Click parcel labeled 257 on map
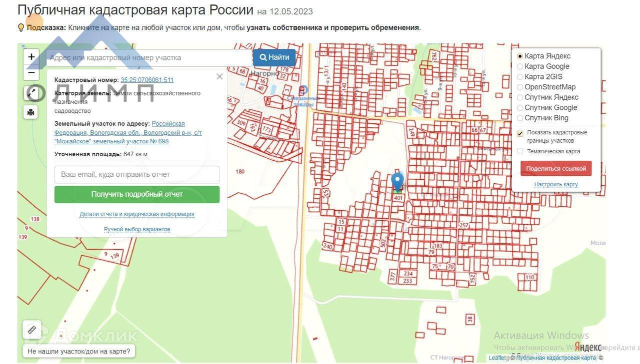 point(464,226)
